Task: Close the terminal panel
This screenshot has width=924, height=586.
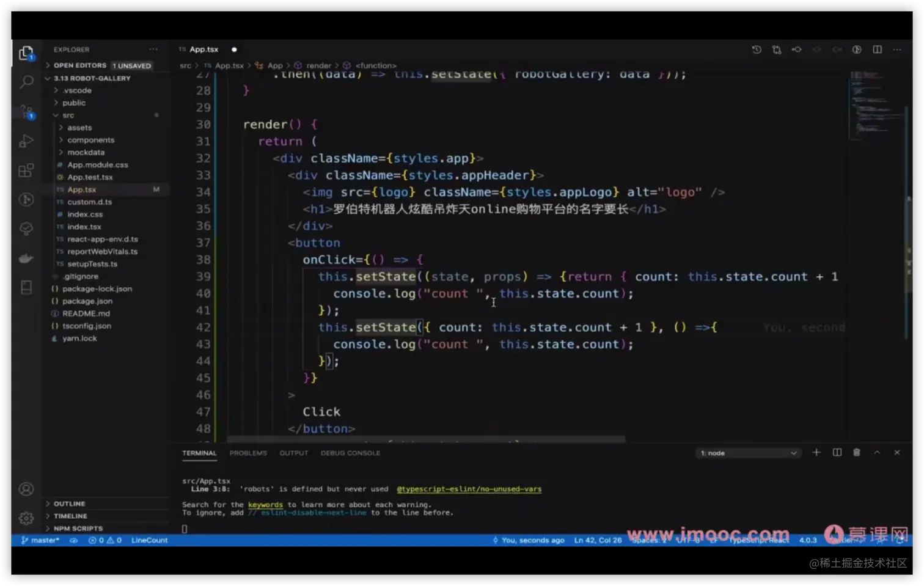Action: click(897, 452)
